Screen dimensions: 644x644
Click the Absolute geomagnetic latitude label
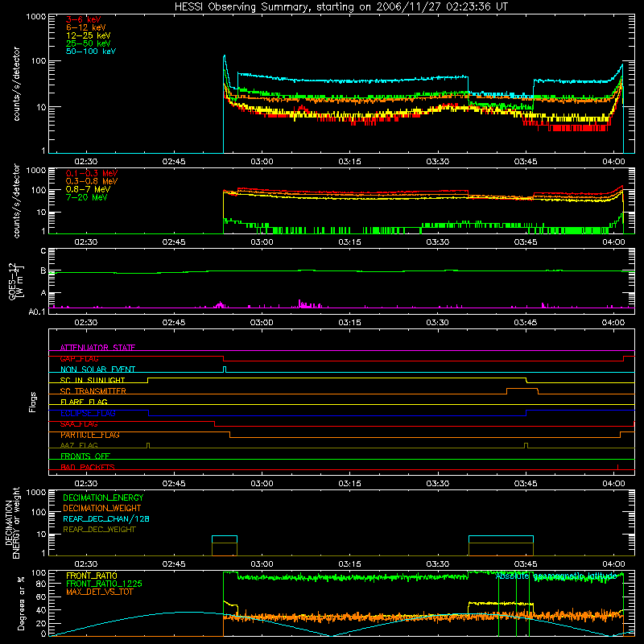556,576
